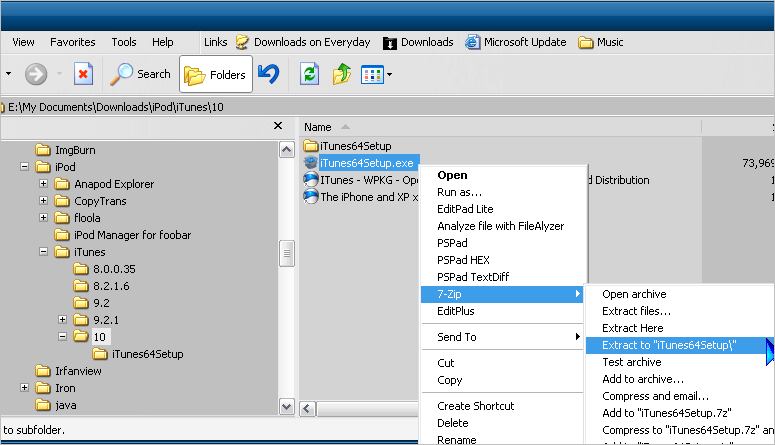Select the java folder in tree

56,405
